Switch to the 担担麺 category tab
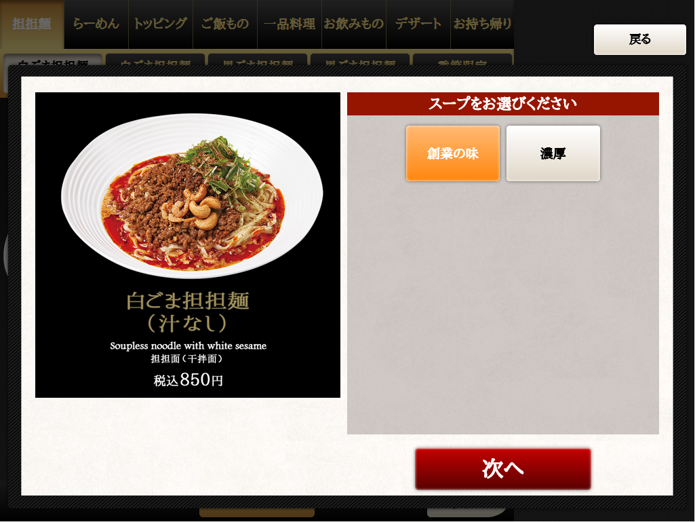This screenshot has width=695, height=522. tap(32, 24)
